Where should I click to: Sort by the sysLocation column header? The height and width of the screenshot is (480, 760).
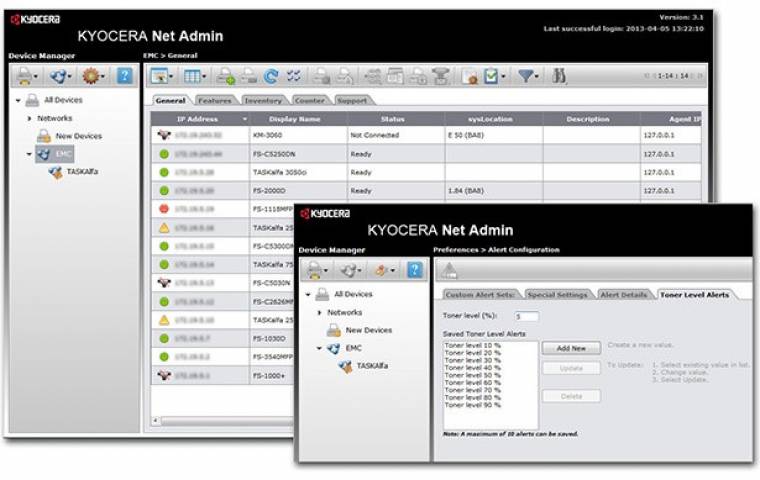click(490, 119)
